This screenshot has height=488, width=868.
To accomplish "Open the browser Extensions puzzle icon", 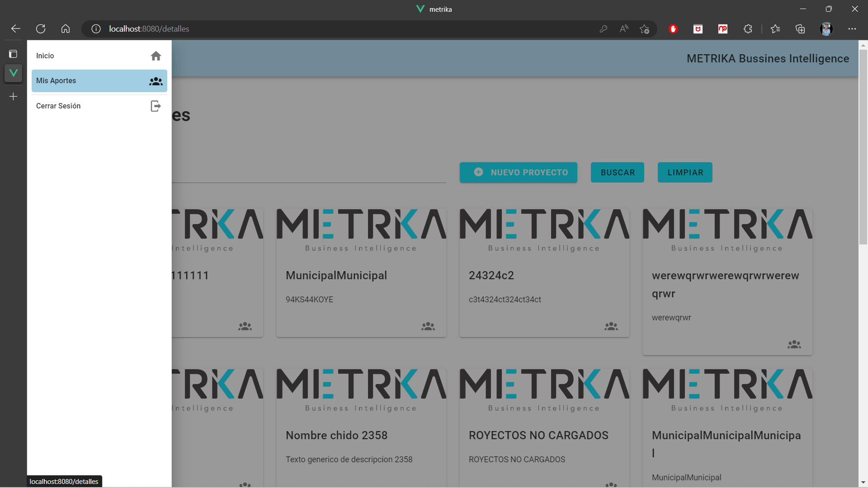I will [x=748, y=28].
